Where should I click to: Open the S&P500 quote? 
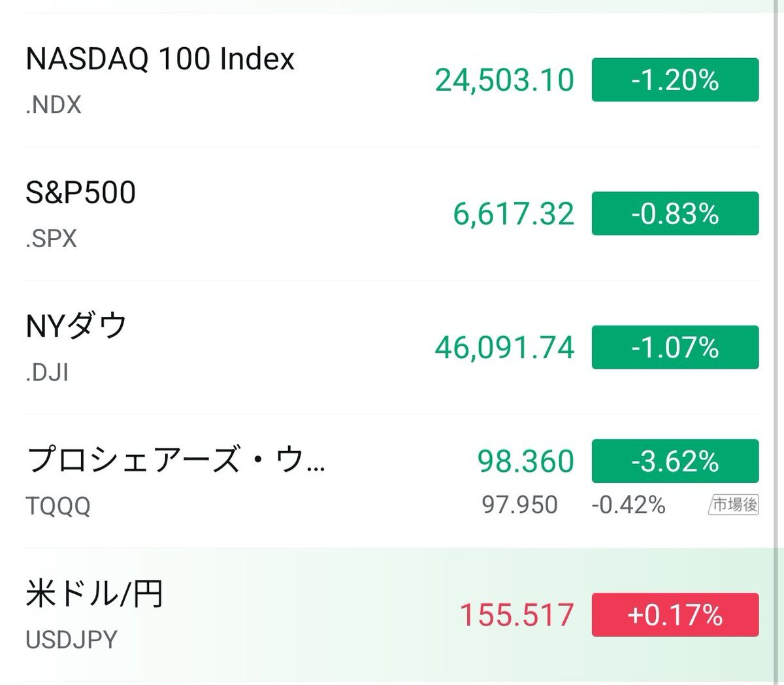pyautogui.click(x=81, y=193)
